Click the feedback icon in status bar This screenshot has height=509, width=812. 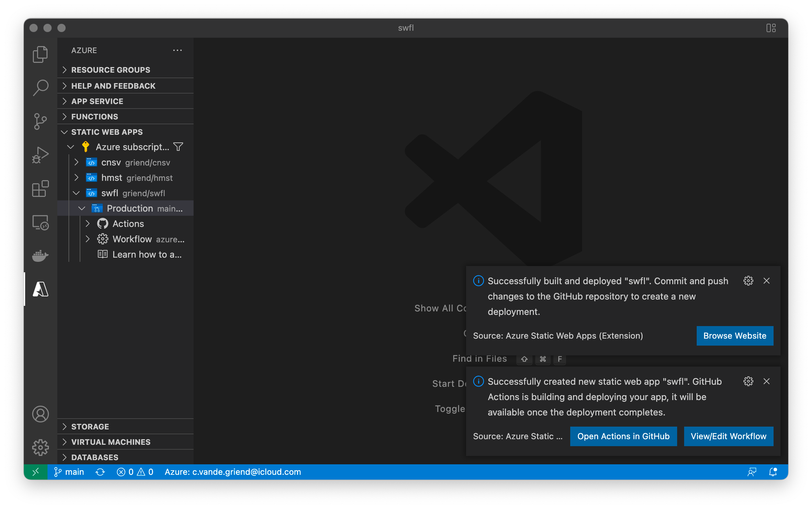tap(752, 472)
